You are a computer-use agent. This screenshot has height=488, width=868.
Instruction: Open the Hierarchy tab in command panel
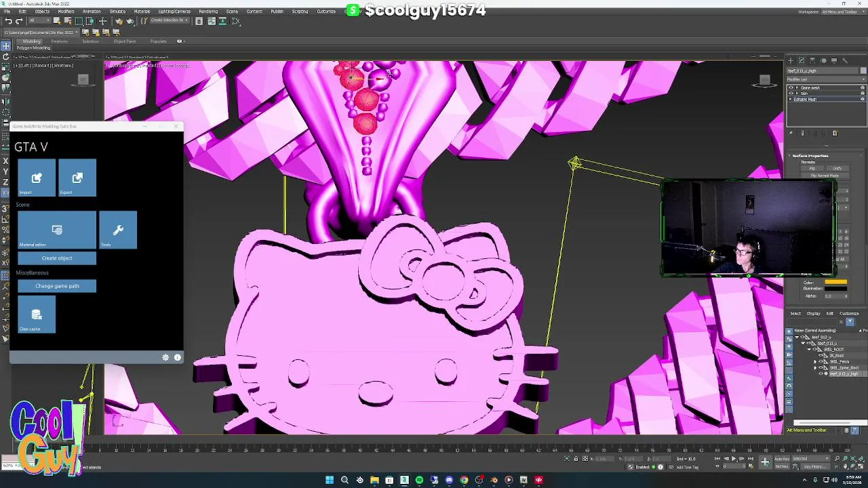[x=812, y=60]
